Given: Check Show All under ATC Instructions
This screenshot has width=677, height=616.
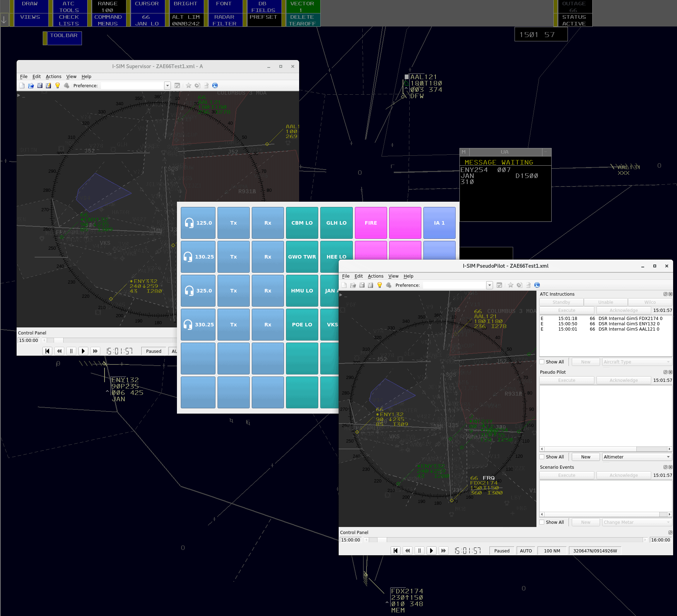Looking at the screenshot, I should [x=542, y=362].
